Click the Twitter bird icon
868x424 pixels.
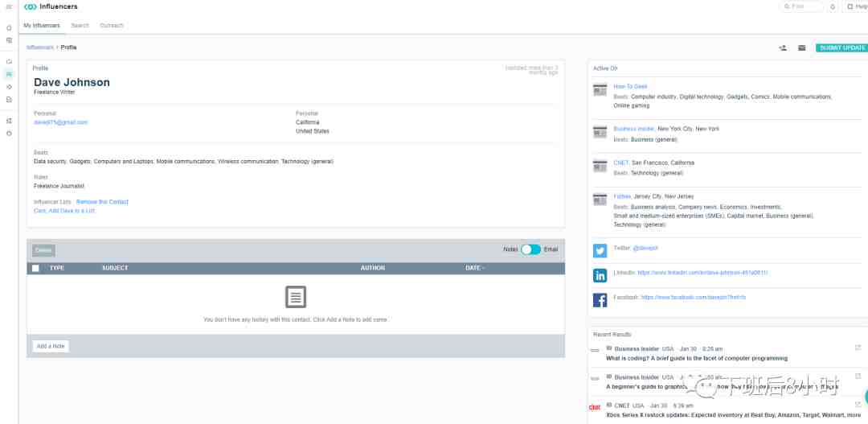[x=600, y=251]
